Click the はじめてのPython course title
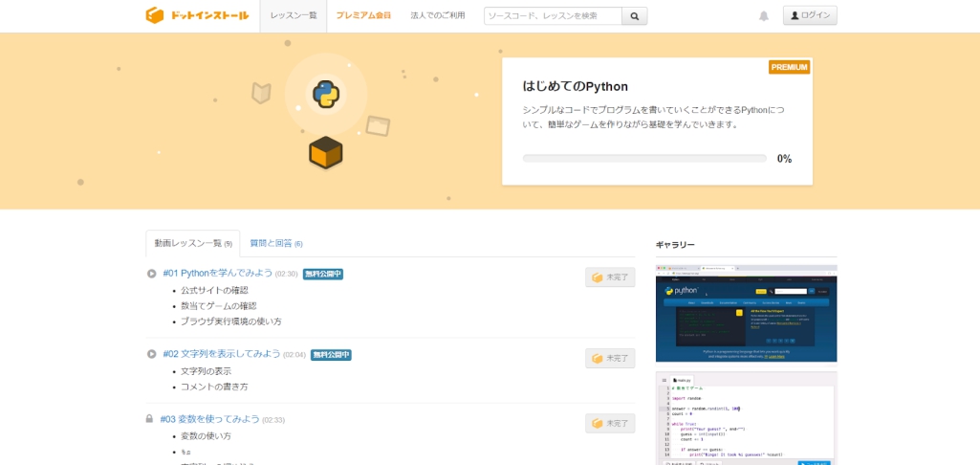 (x=575, y=87)
